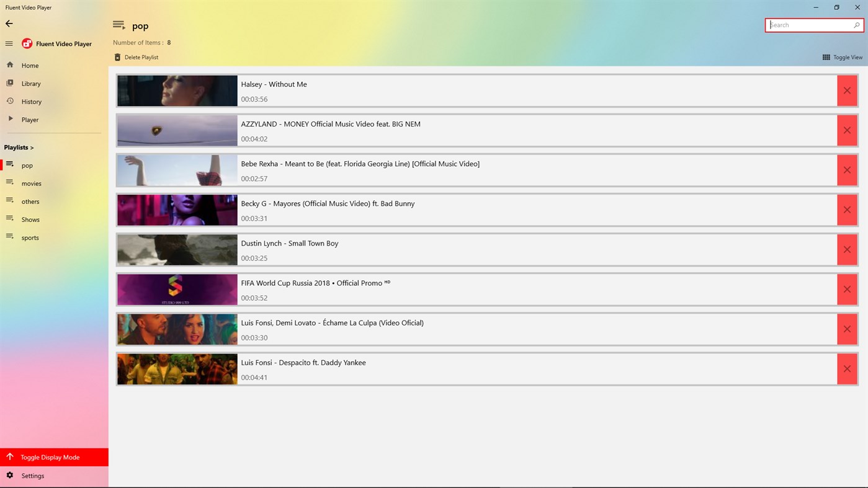Remove Halsey - Without Me with its red X
Viewport: 868px width, 488px height.
pyautogui.click(x=846, y=90)
